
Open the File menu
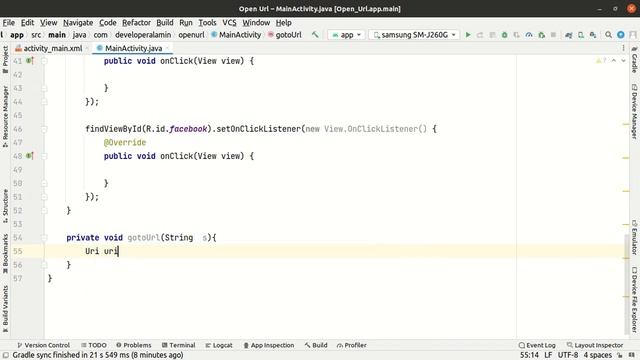pos(9,23)
